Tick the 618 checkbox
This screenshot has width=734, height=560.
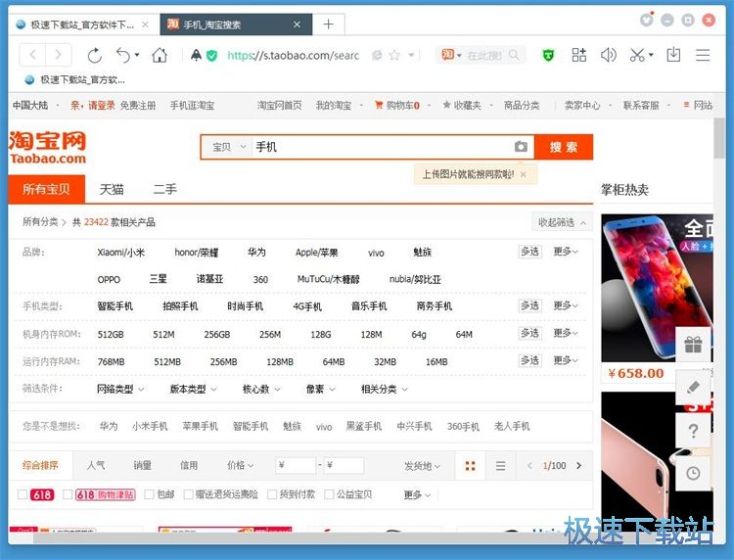(22, 494)
